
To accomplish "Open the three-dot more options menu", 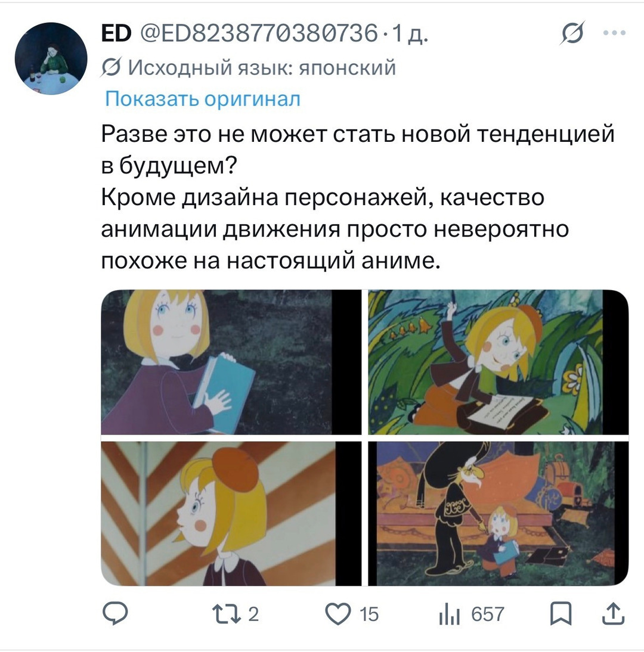I will pos(614,33).
